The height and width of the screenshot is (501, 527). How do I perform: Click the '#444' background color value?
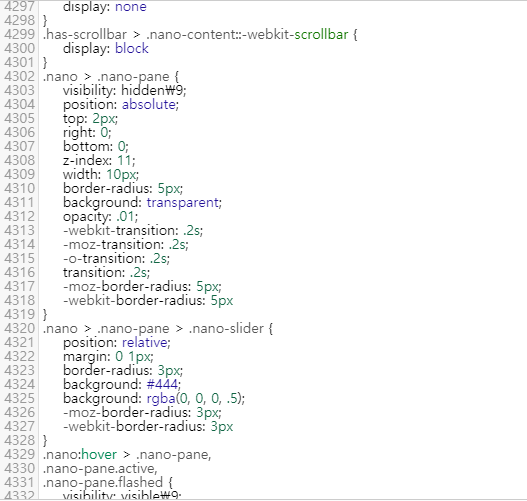point(162,385)
